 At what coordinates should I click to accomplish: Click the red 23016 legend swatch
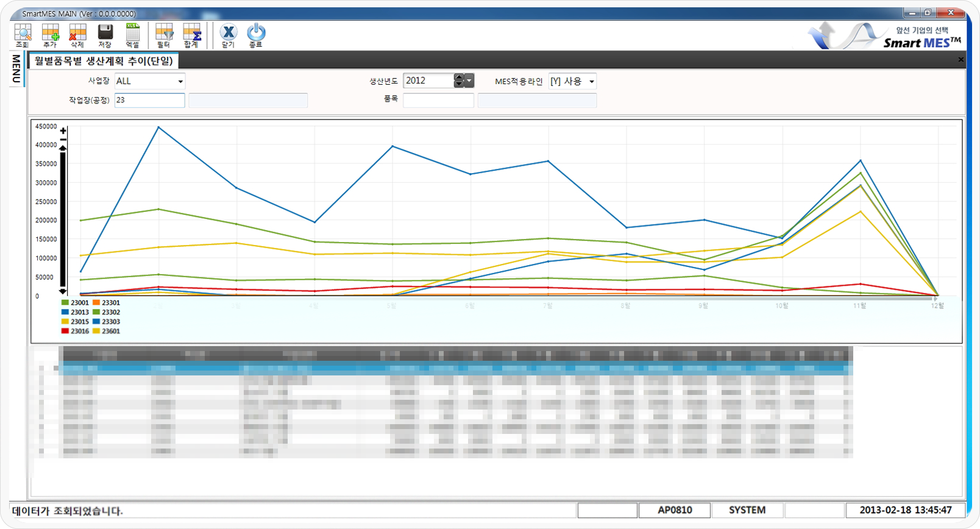tap(65, 331)
